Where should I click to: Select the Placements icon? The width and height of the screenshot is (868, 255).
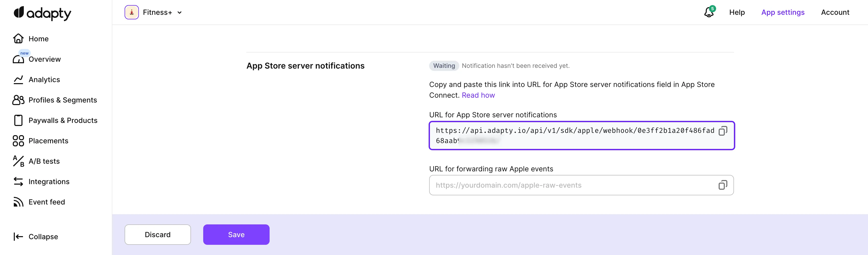pos(18,141)
